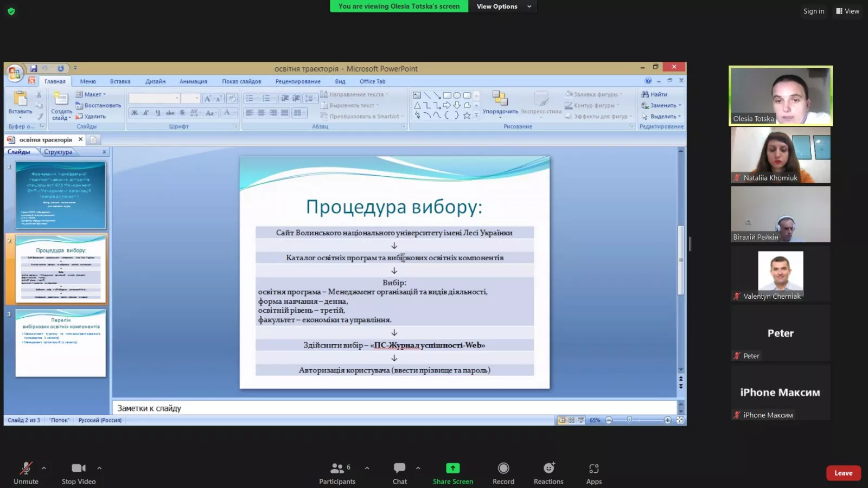Stop your video in Zoom

(79, 472)
